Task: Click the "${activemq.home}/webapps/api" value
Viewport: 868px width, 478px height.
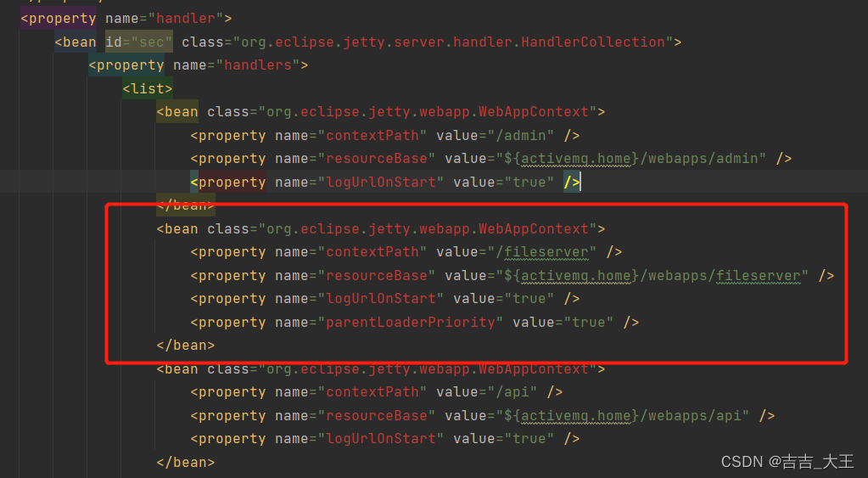Action: (x=623, y=416)
